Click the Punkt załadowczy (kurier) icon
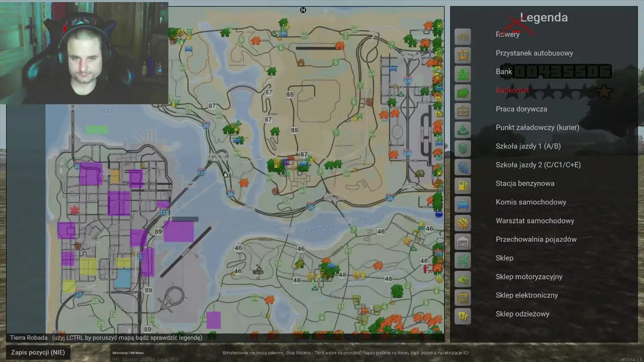The height and width of the screenshot is (362, 644). (x=463, y=129)
